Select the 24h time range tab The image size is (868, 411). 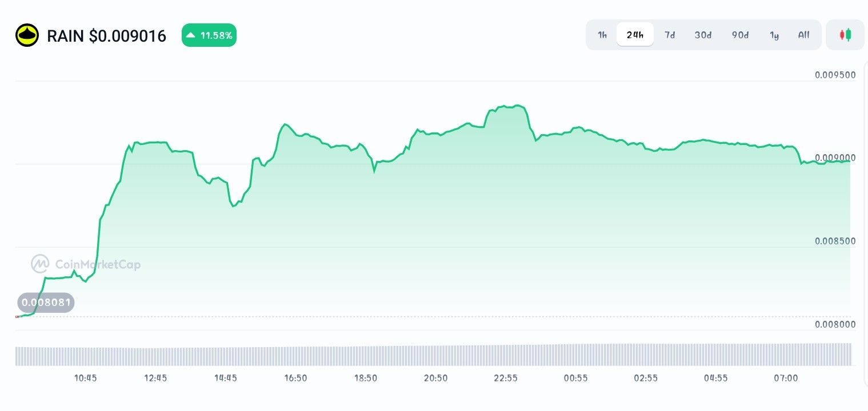point(635,35)
